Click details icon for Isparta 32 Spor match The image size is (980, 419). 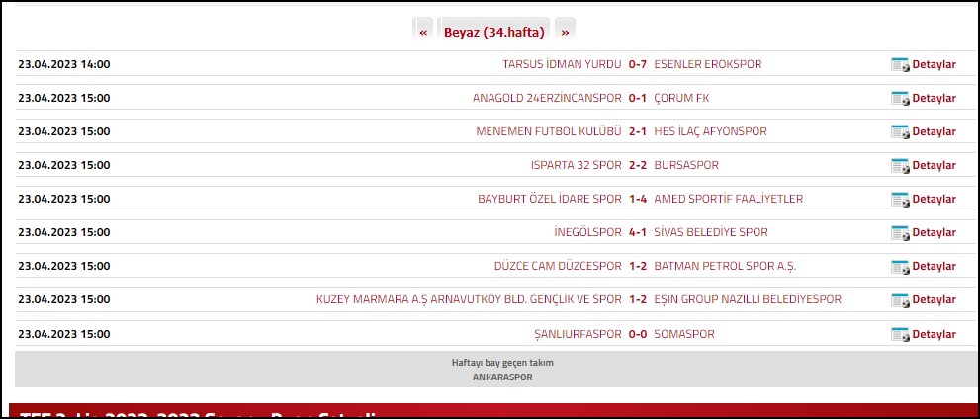pyautogui.click(x=899, y=166)
